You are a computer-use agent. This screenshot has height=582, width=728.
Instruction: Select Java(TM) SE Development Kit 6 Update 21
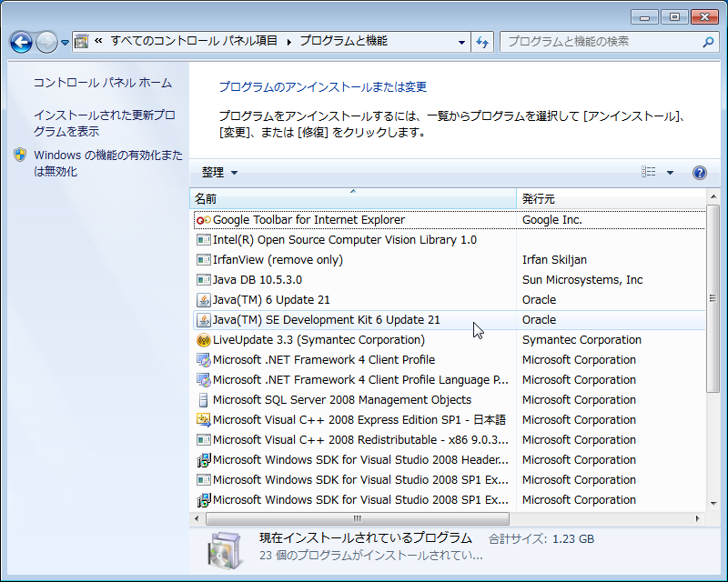[449, 320]
